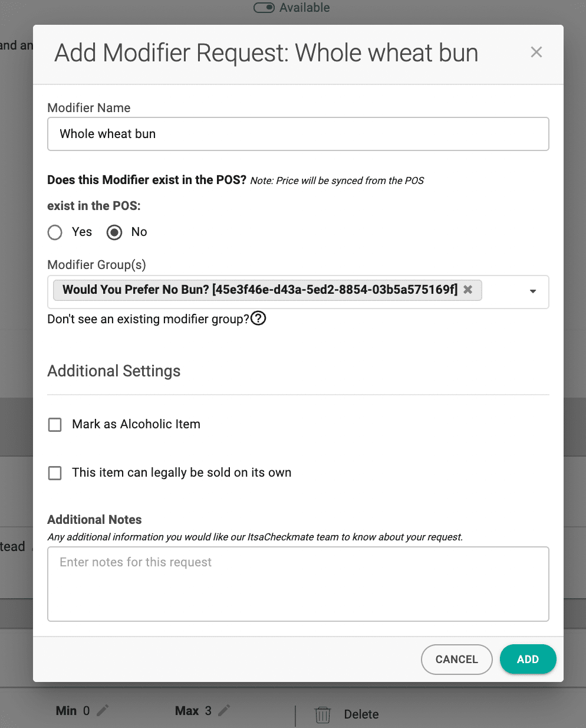The width and height of the screenshot is (586, 728).
Task: Click the pencil icon next to Min
Action: click(x=103, y=711)
